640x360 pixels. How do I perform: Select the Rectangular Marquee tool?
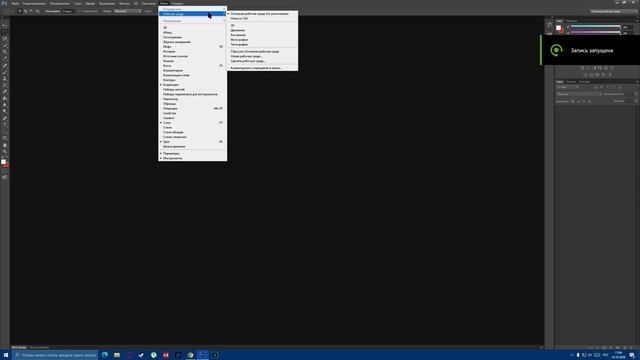pyautogui.click(x=5, y=32)
